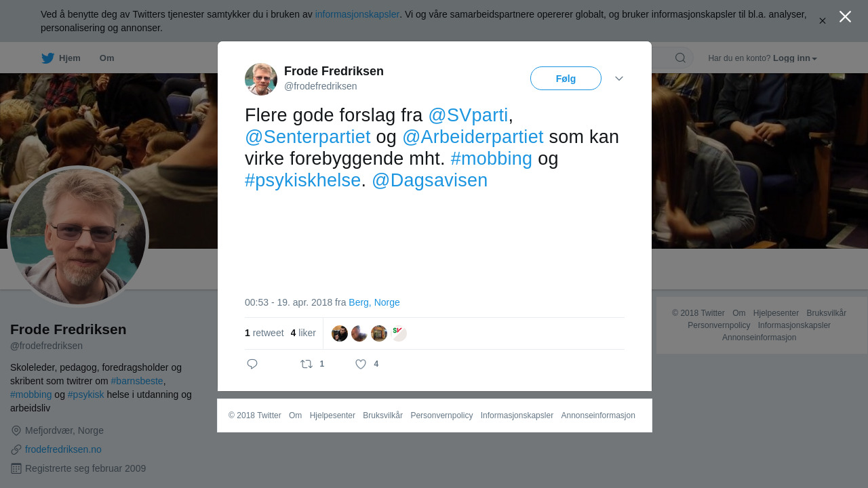This screenshot has width=868, height=488.
Task: Open the #mobbing hashtag in tweet
Action: [491, 159]
